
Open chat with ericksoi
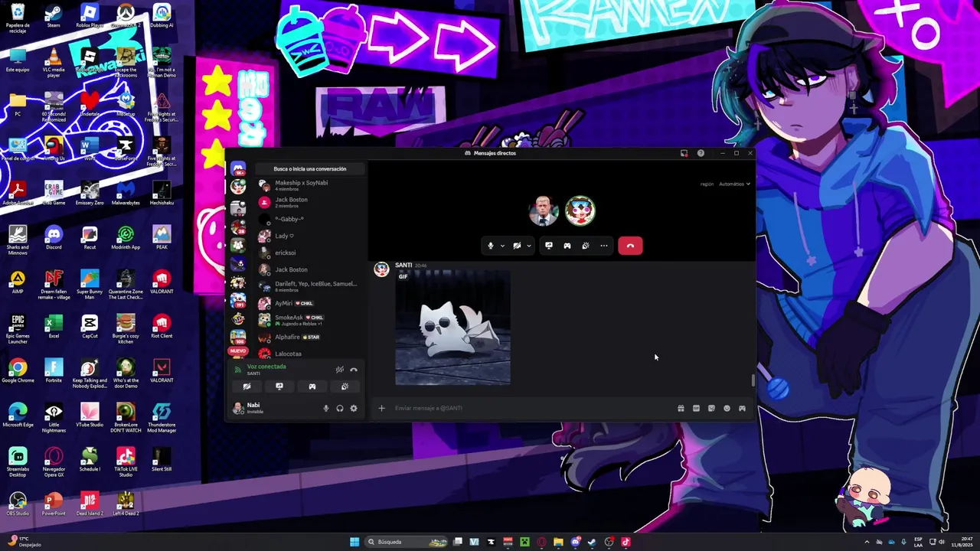point(309,253)
